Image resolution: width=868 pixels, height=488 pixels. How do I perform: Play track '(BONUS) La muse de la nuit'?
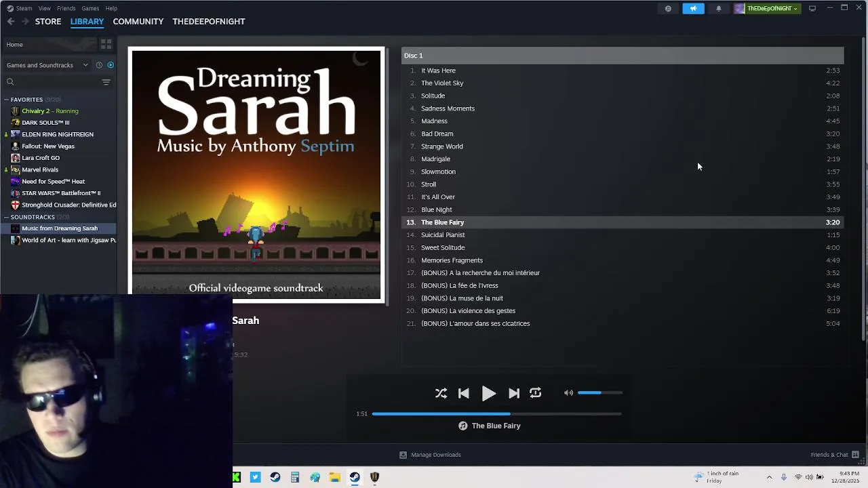tap(623, 298)
